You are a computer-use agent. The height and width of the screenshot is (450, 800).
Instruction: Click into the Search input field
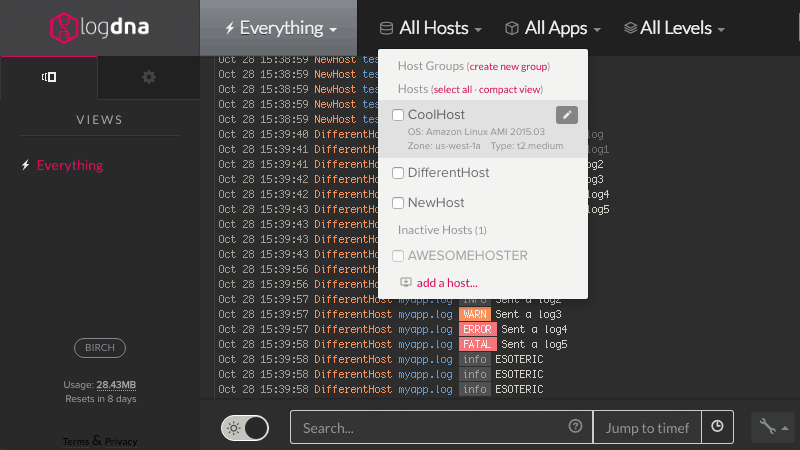coord(430,427)
